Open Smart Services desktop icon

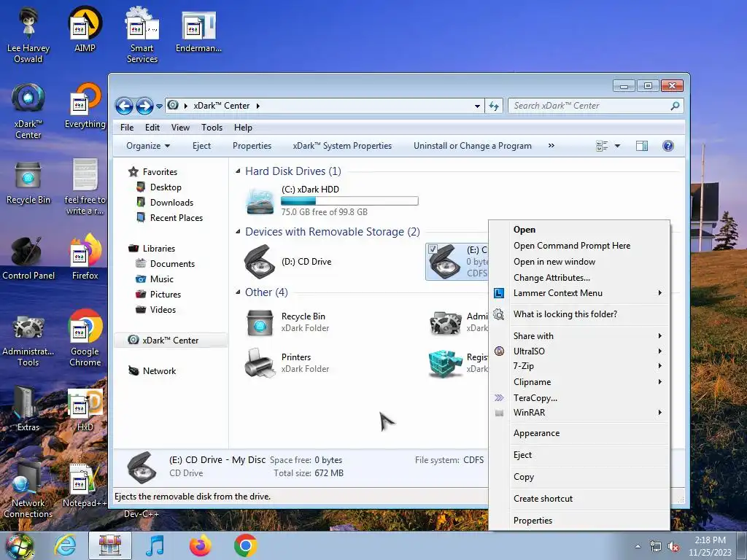pos(142,34)
